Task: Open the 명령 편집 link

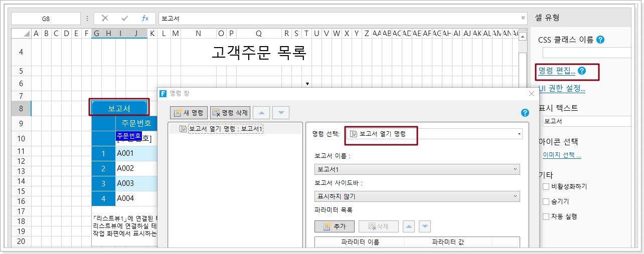Action: coord(557,71)
